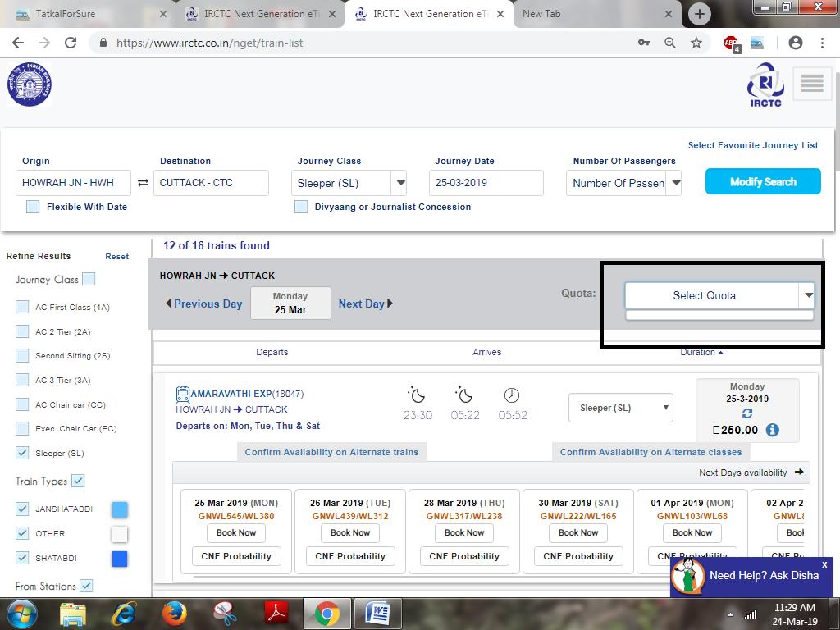
Task: Open Amaravathi Exp Sleeper (SL) class dropdown
Action: point(620,409)
